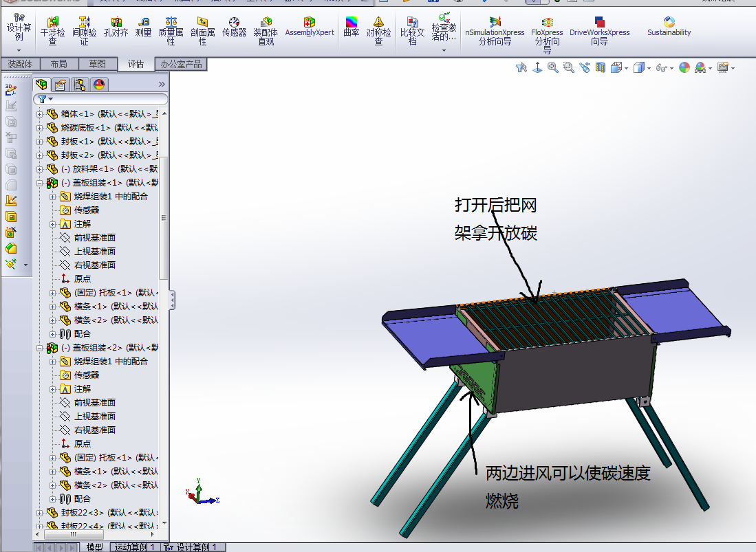
Task: Click the feature tree horizontal scrollbar
Action: pyautogui.click(x=74, y=534)
